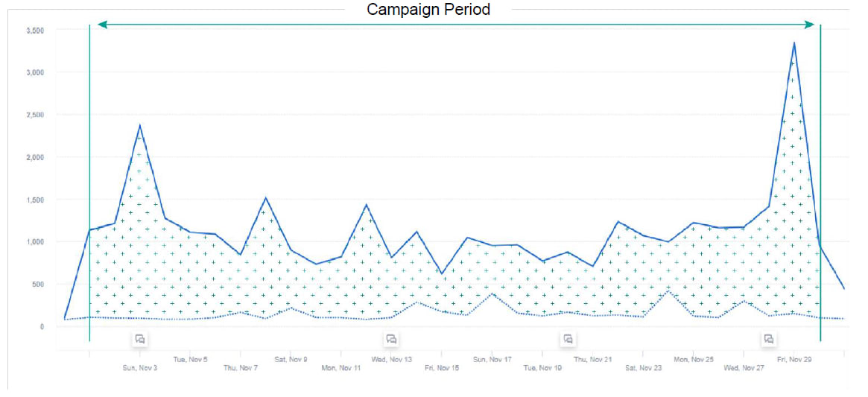Viewport: 868px width, 397px height.
Task: Select the highest peak above 3,000
Action: point(794,43)
